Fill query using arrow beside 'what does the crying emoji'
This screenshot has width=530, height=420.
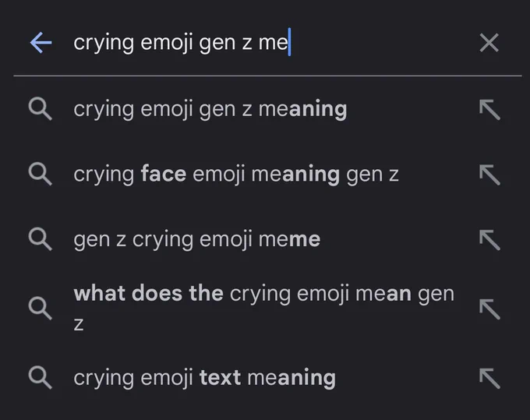[x=489, y=309]
